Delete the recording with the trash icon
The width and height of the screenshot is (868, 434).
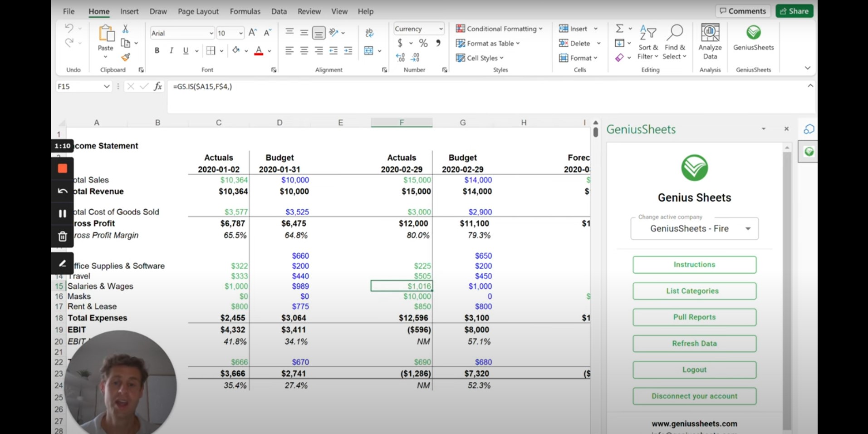pos(63,236)
